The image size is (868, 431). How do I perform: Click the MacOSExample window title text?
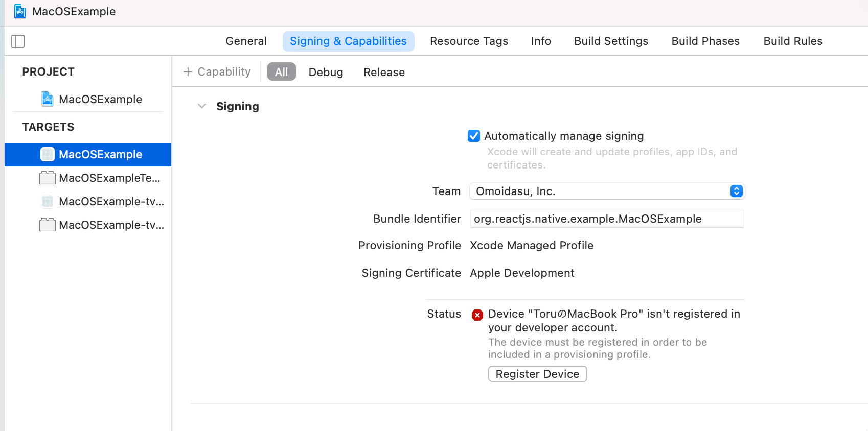pyautogui.click(x=74, y=11)
